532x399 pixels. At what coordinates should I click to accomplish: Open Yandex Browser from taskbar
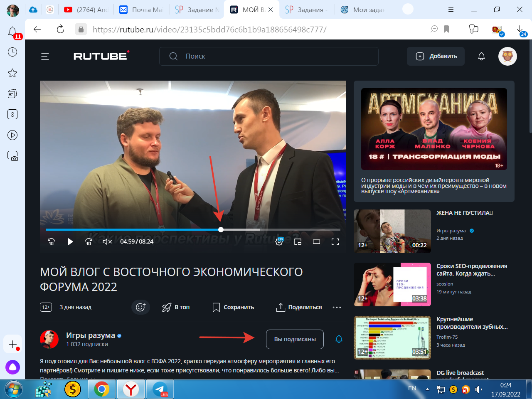(131, 390)
